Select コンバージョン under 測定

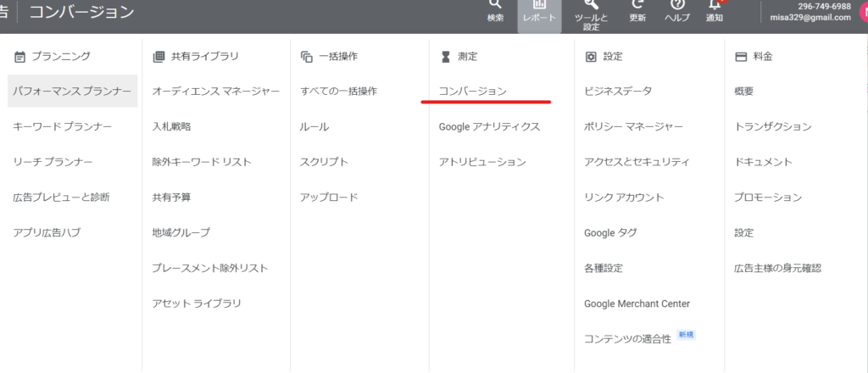tap(472, 91)
